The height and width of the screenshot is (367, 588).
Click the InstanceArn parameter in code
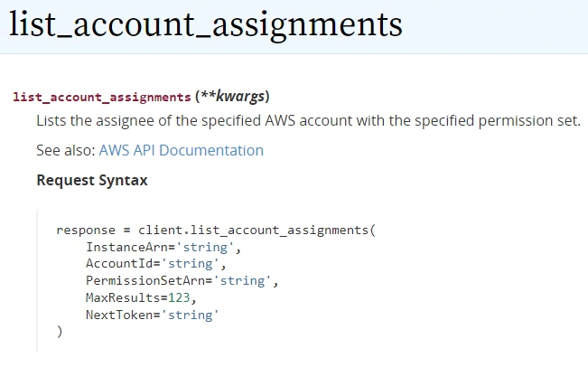(126, 248)
